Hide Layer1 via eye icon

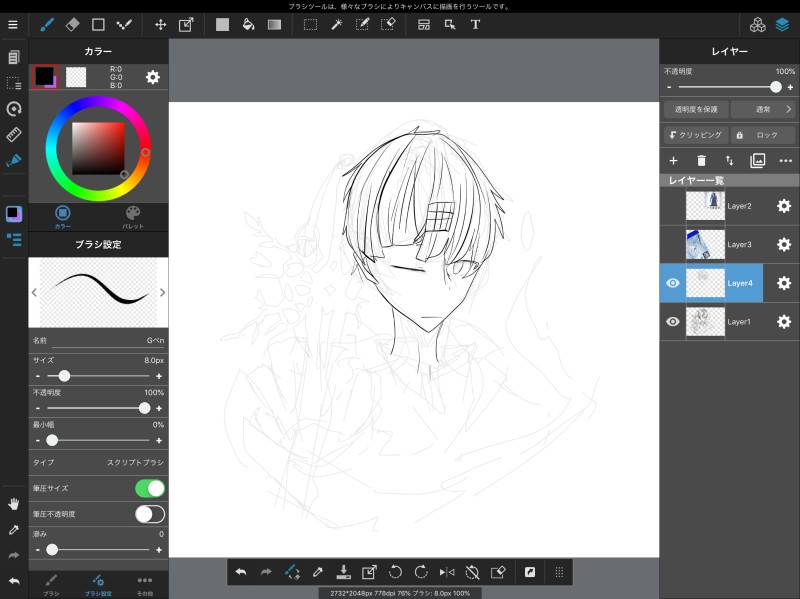[x=673, y=321]
